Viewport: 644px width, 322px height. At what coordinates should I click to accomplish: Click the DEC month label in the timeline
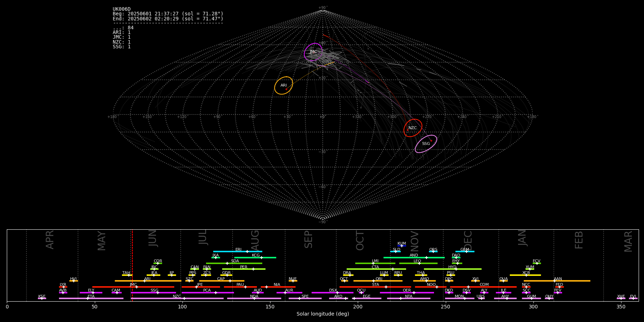[x=468, y=240]
